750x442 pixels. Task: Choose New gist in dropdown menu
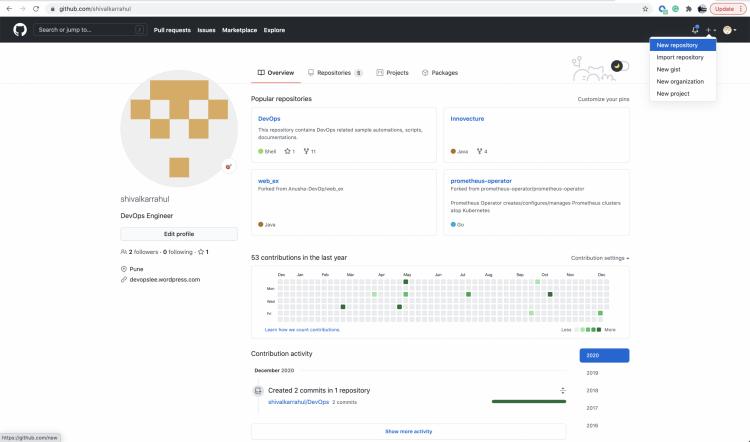[667, 69]
